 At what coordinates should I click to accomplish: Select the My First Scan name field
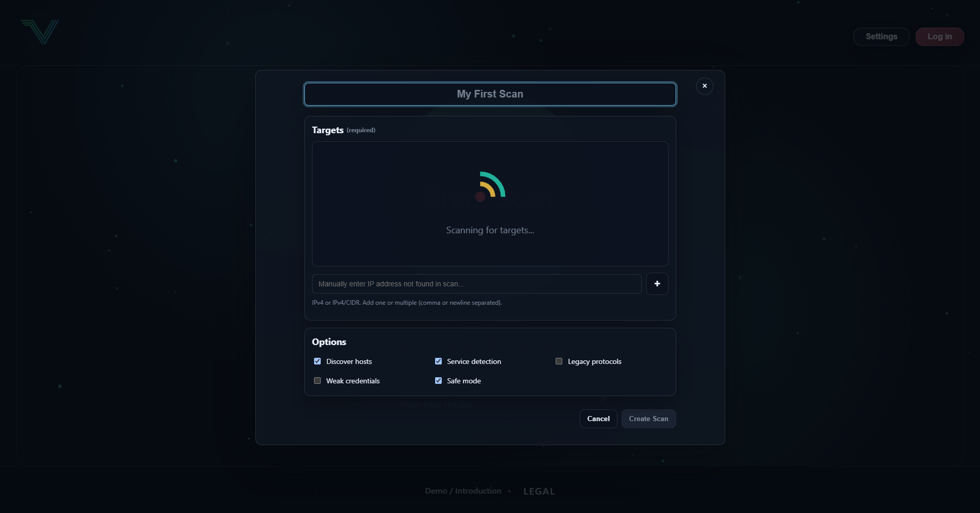click(x=490, y=94)
